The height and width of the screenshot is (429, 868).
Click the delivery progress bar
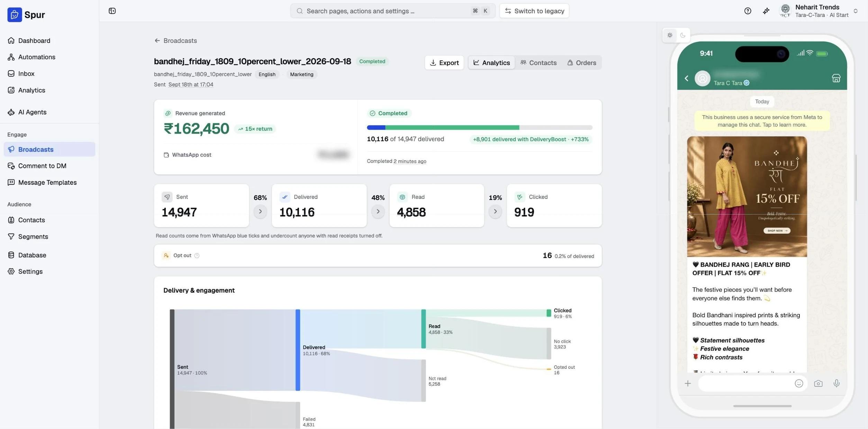[479, 128]
